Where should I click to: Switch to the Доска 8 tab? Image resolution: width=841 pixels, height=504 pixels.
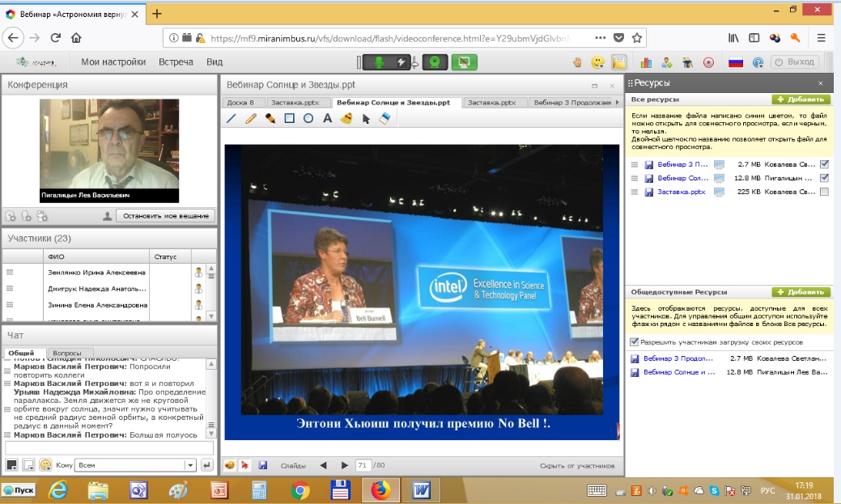(x=240, y=103)
